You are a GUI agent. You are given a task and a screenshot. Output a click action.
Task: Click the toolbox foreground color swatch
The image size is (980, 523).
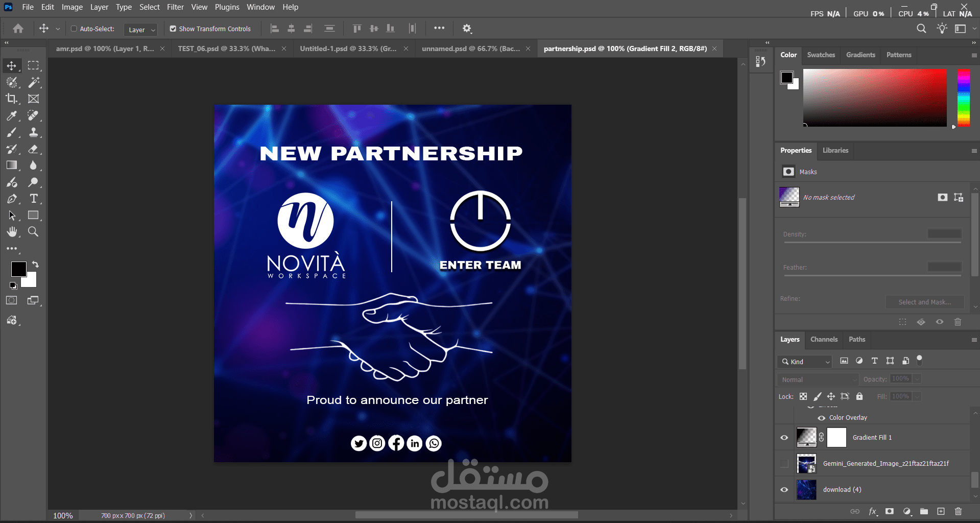click(x=19, y=269)
